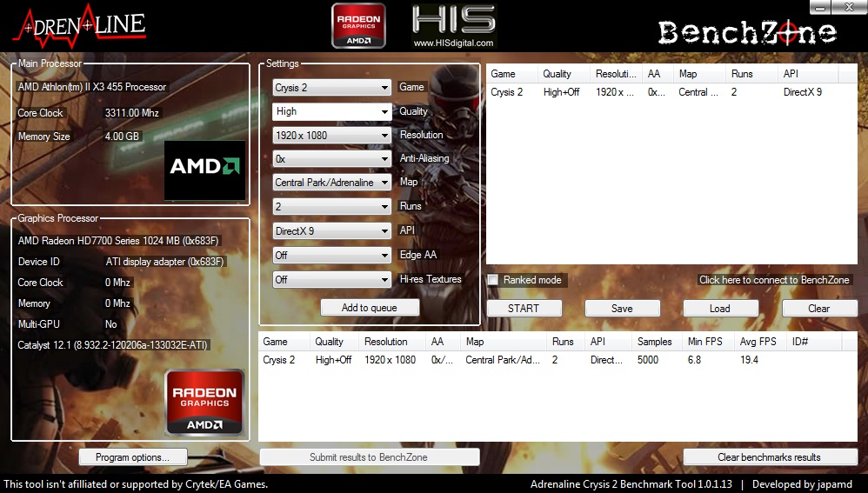Click the Radeon Graphics badge at top

[x=358, y=25]
